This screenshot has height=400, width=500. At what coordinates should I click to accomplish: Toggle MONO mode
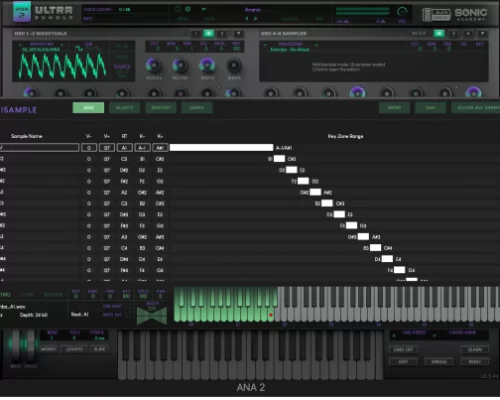click(49, 349)
